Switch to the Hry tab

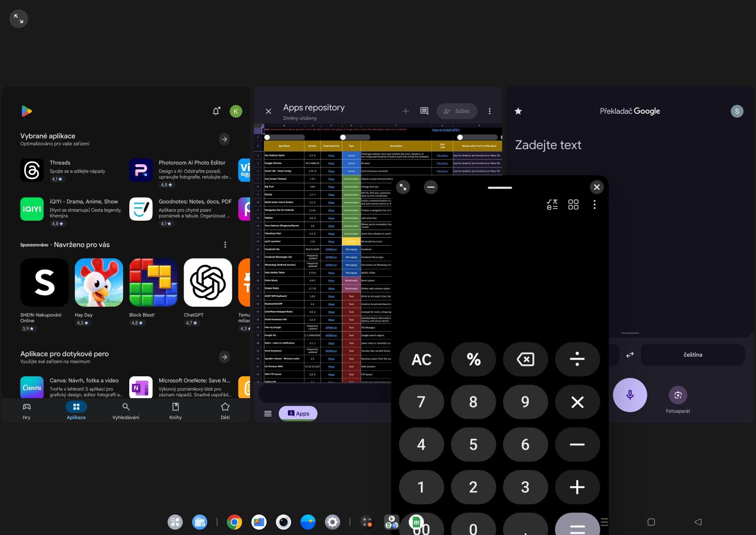[x=27, y=411]
